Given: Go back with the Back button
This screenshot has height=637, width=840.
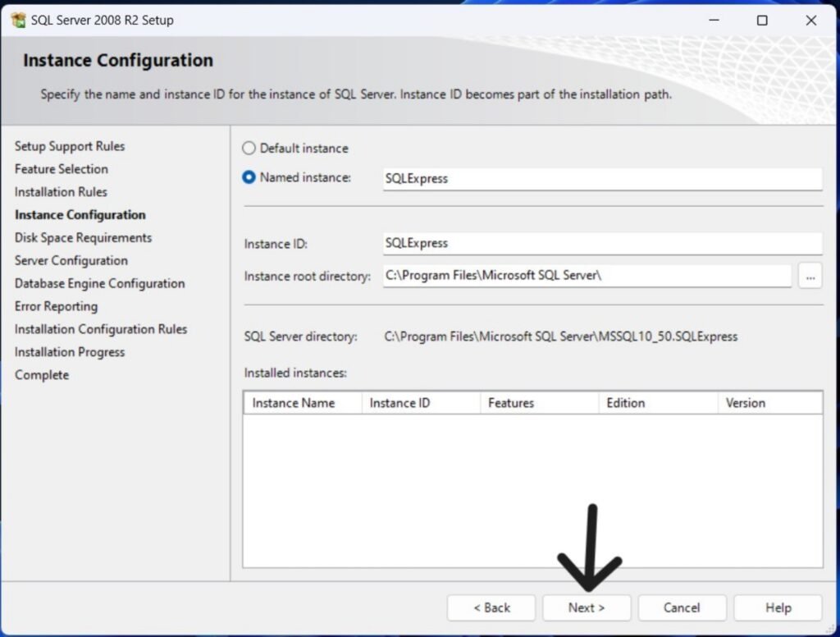Looking at the screenshot, I should [x=491, y=607].
